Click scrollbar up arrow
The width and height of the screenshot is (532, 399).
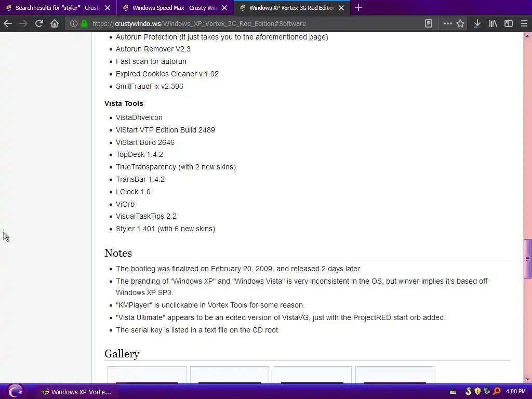[x=527, y=36]
